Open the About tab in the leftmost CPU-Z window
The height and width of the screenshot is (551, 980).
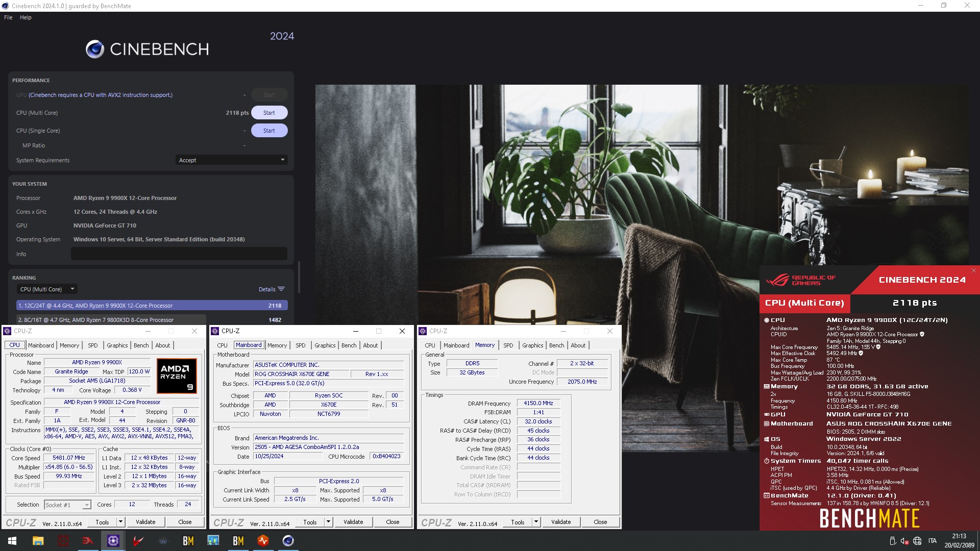pos(163,345)
